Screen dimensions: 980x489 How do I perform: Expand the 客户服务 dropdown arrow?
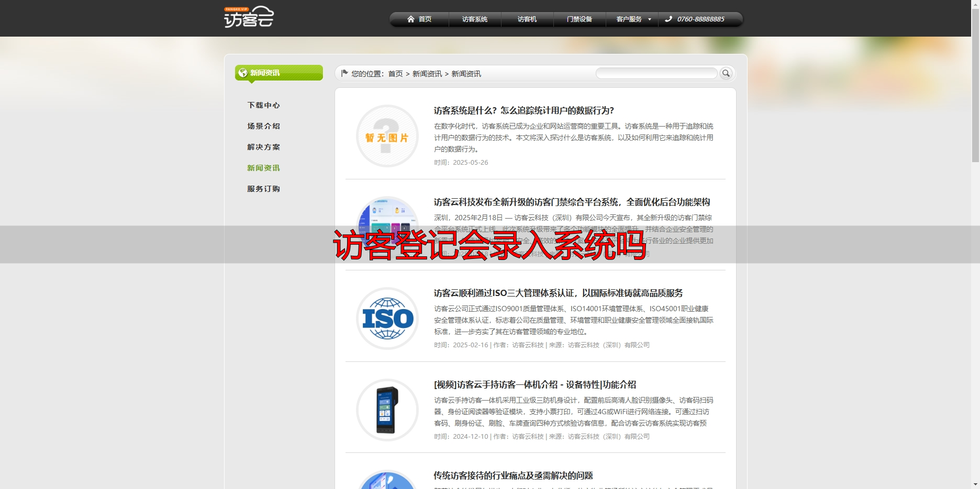coord(650,19)
